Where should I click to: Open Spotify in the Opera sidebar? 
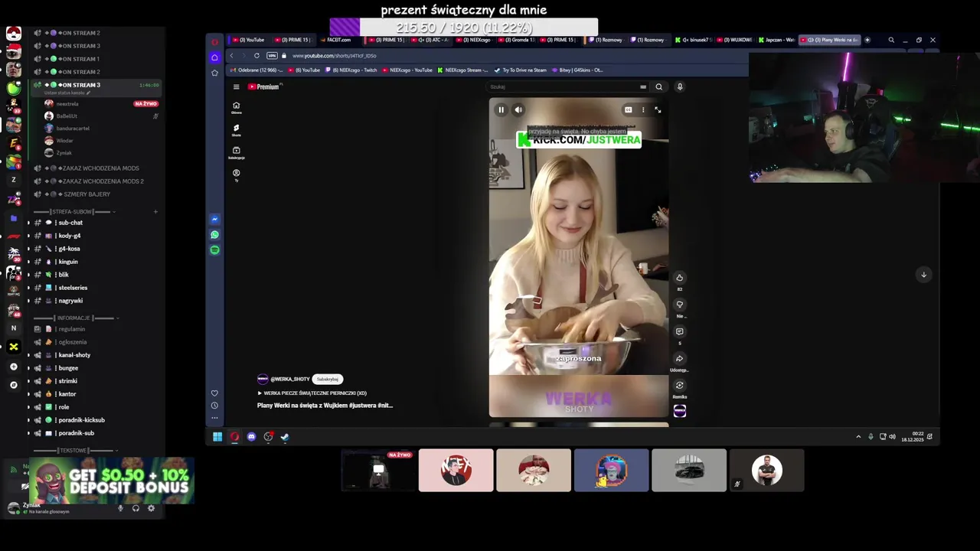pos(214,250)
